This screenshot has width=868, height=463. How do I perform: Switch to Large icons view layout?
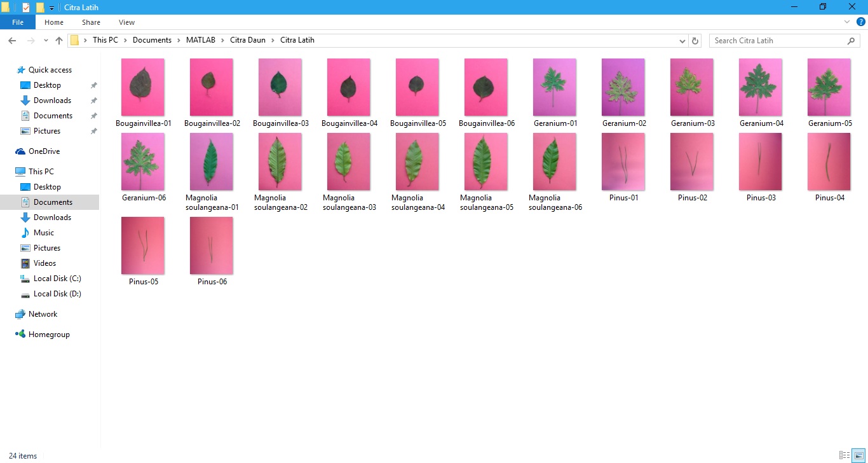[x=859, y=455]
